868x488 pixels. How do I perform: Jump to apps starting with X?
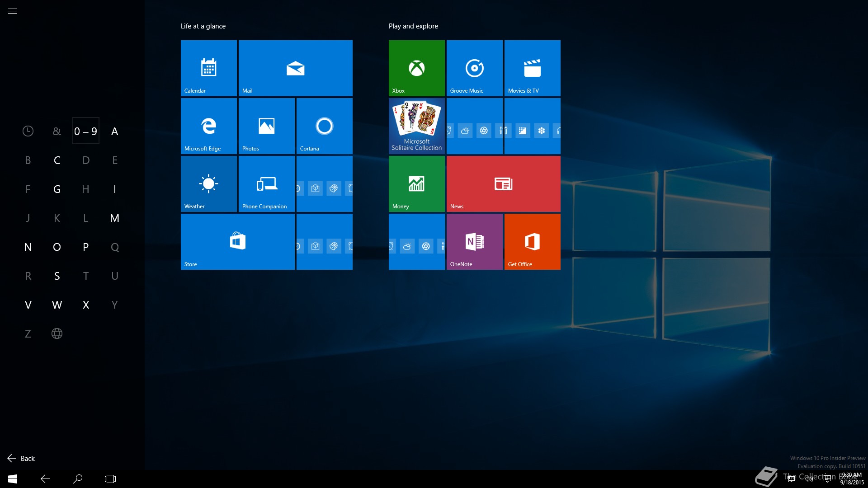pos(86,305)
